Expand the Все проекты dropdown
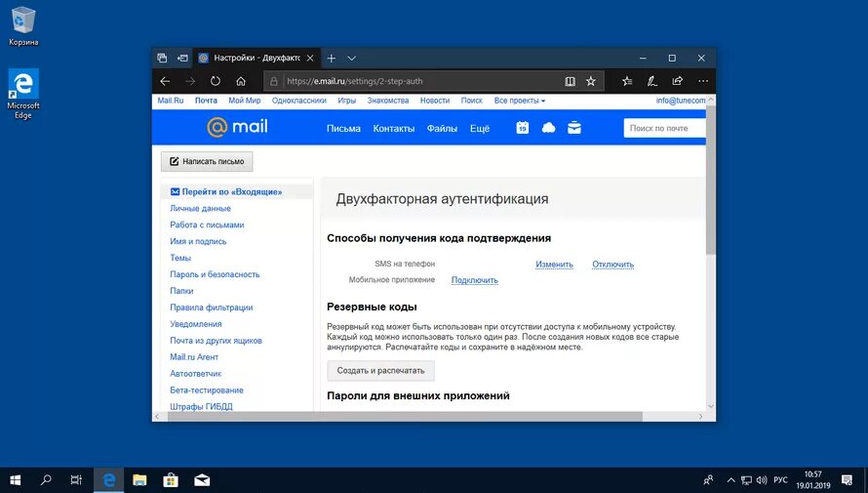This screenshot has height=493, width=868. (x=519, y=101)
